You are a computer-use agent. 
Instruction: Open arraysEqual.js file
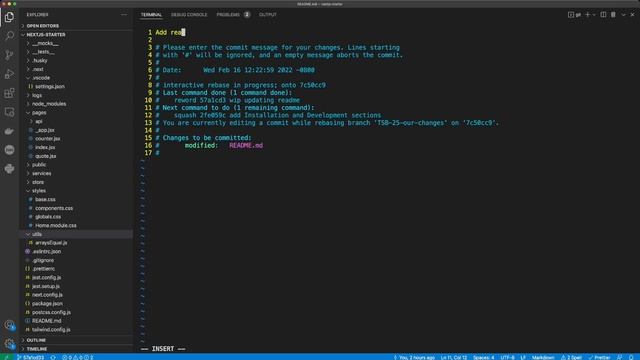pos(51,243)
